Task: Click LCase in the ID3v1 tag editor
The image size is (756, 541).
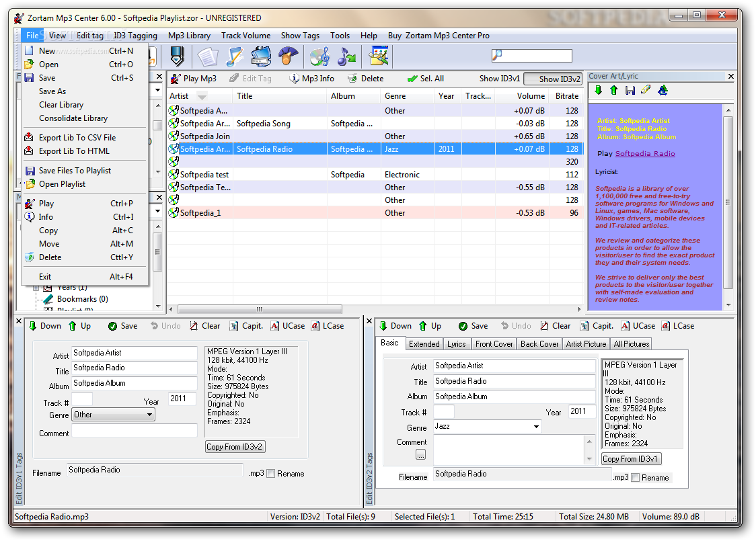Action: 328,326
